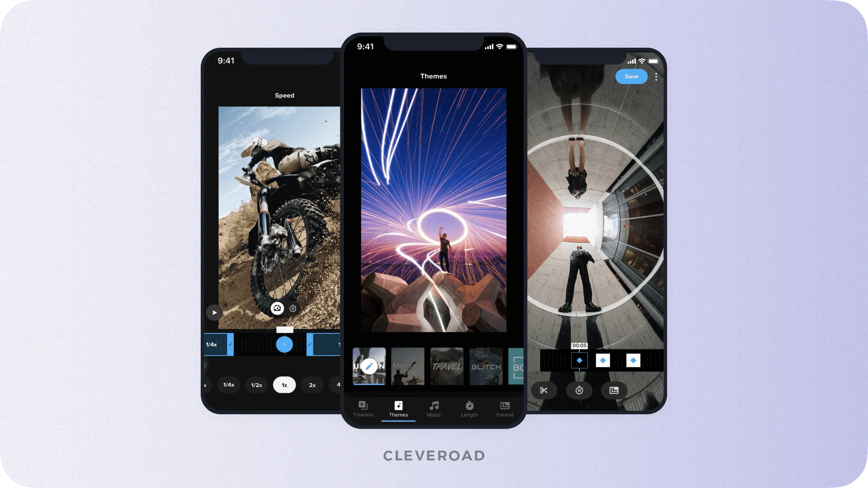Enable the Length adjustment option
Screen dimensions: 868x488
click(x=470, y=408)
